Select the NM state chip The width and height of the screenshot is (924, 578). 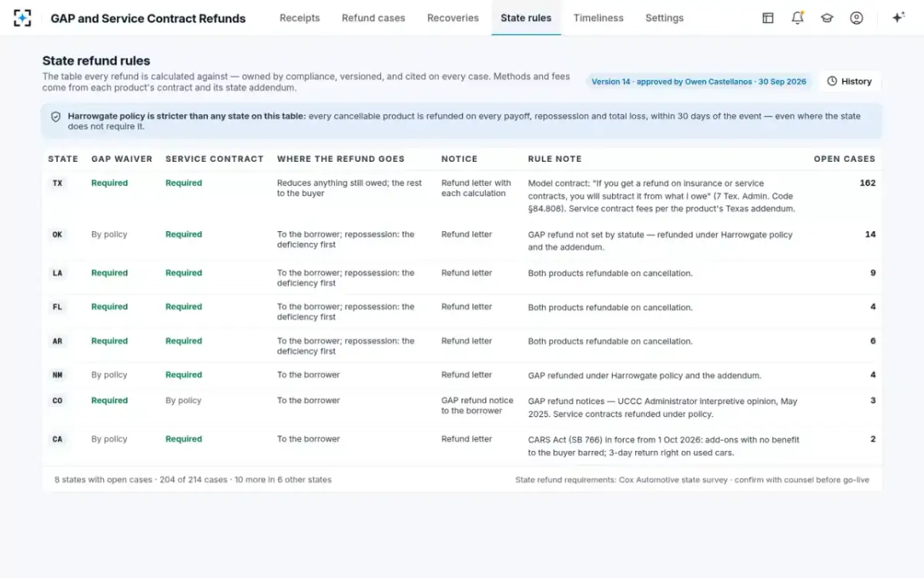(x=58, y=375)
